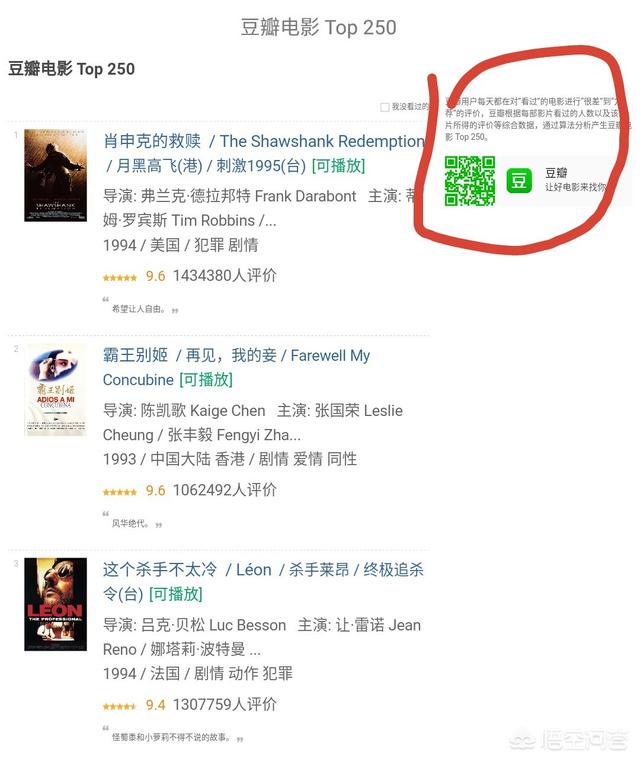Viewport: 640px width, 762px height.
Task: Click 1062492人评价 review count
Action: (x=225, y=490)
